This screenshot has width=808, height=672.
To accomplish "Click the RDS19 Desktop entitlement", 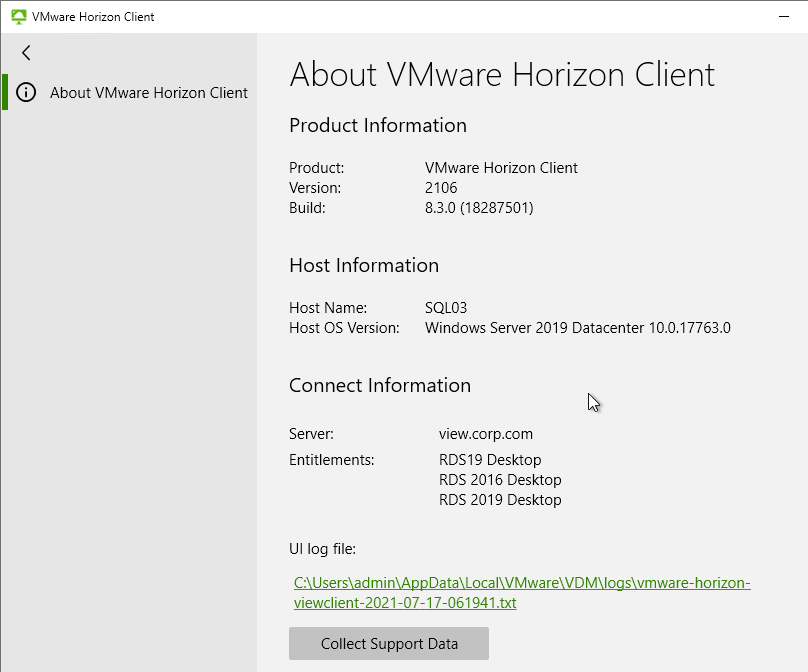I will [490, 460].
